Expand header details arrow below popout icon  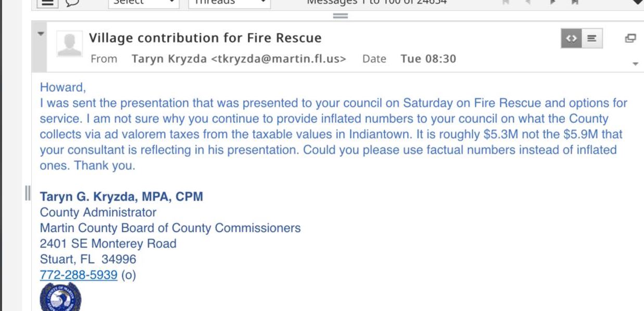click(635, 64)
